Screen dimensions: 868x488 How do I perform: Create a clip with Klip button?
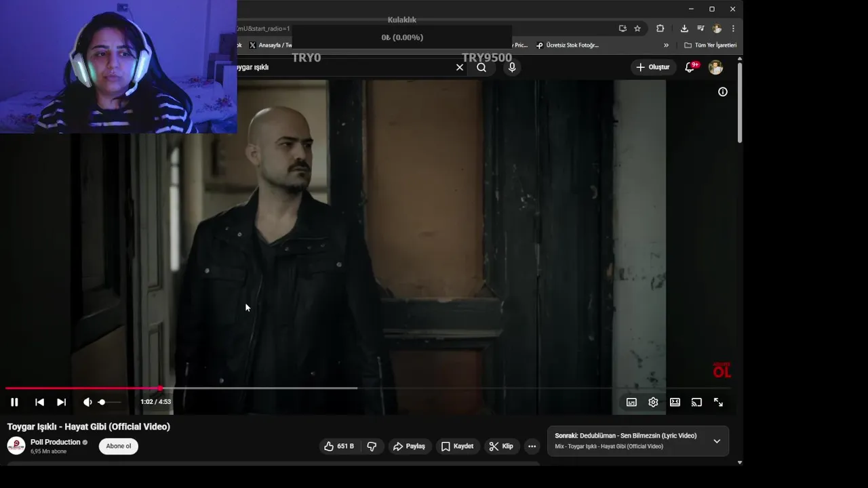(x=502, y=446)
